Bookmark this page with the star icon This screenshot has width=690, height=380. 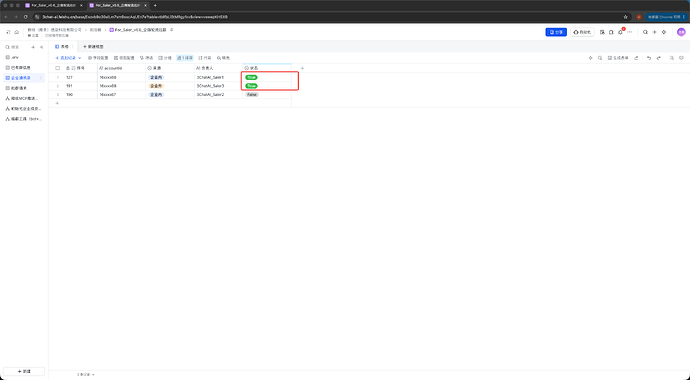(x=625, y=17)
